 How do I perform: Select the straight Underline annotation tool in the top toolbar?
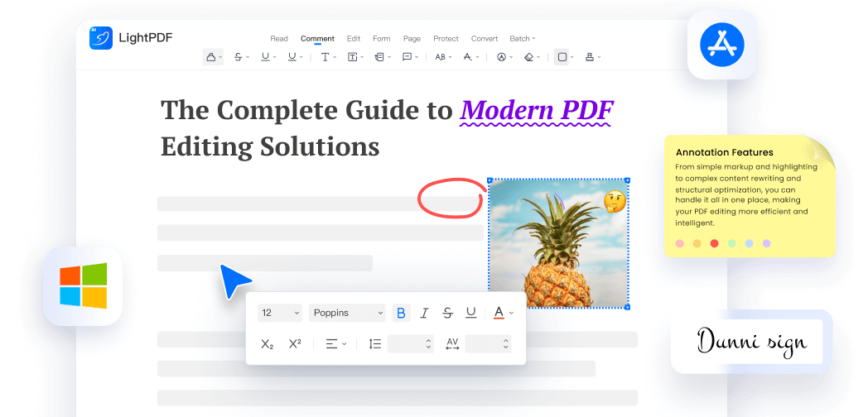pos(265,57)
